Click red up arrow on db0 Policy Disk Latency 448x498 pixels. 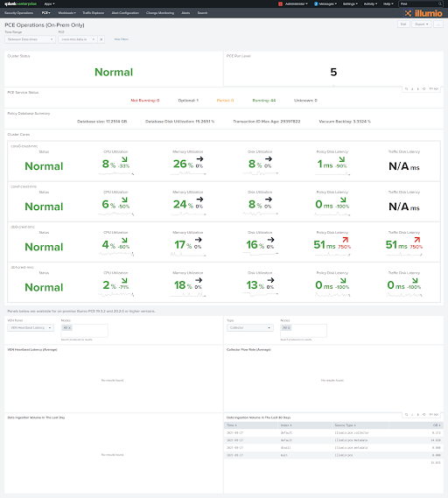tap(345, 240)
